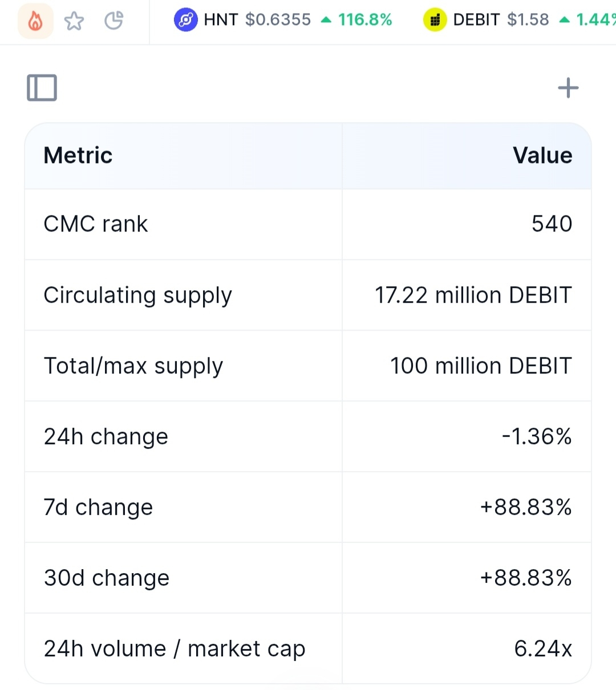Toggle the sidebar panel icon
This screenshot has height=690, width=616.
42,88
